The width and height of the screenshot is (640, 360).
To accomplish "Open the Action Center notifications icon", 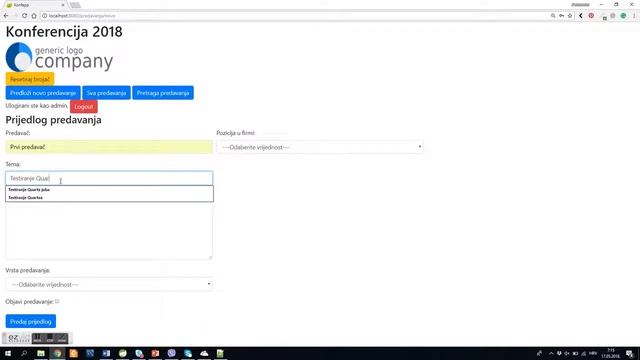I will tap(630, 353).
